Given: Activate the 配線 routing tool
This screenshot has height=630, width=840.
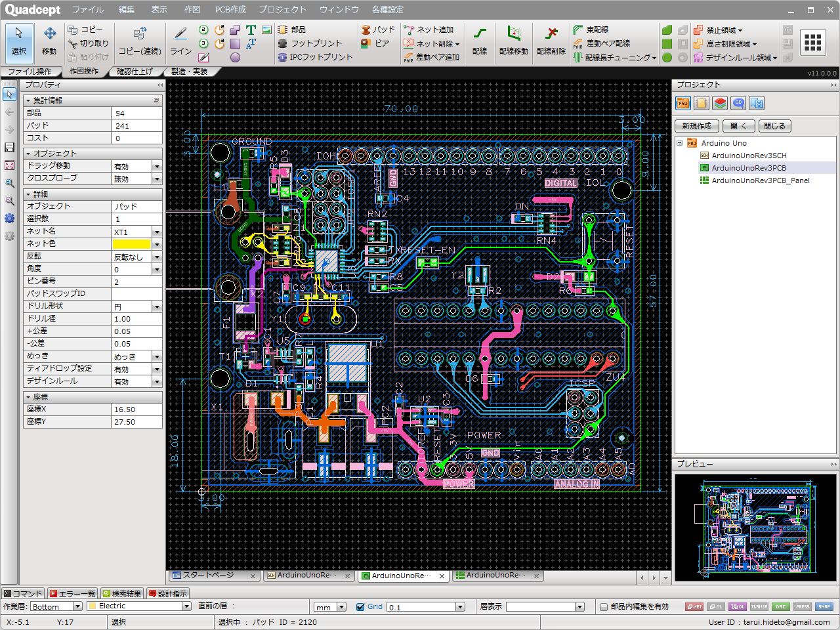Looking at the screenshot, I should [x=480, y=41].
